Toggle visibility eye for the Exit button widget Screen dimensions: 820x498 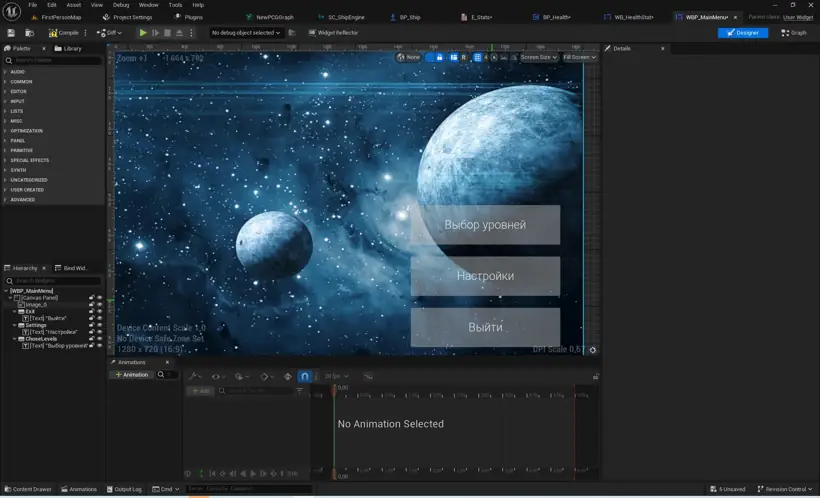coord(99,311)
